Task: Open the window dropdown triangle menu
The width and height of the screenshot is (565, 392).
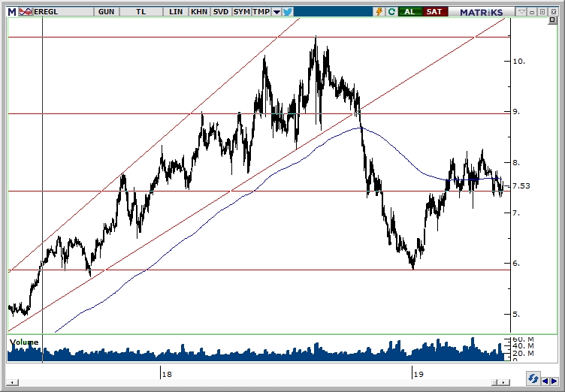Action: [x=521, y=12]
